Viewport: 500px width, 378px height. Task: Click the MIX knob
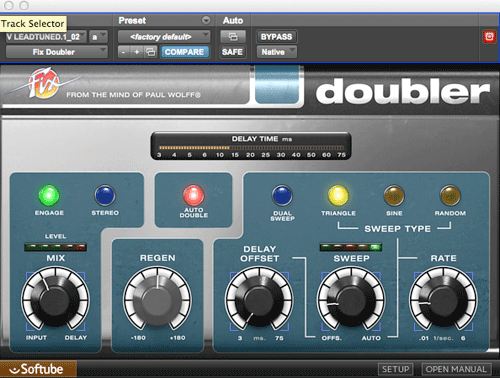(x=55, y=299)
